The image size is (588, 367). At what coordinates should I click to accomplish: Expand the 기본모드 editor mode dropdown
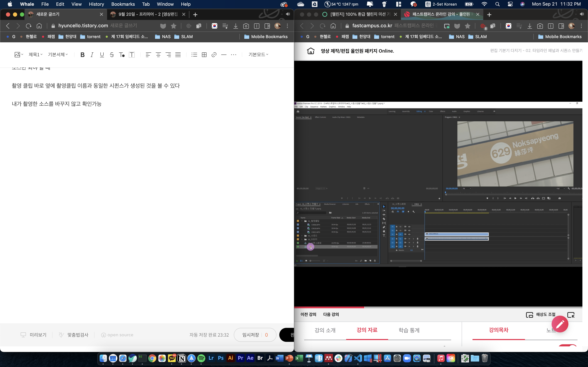tap(258, 55)
